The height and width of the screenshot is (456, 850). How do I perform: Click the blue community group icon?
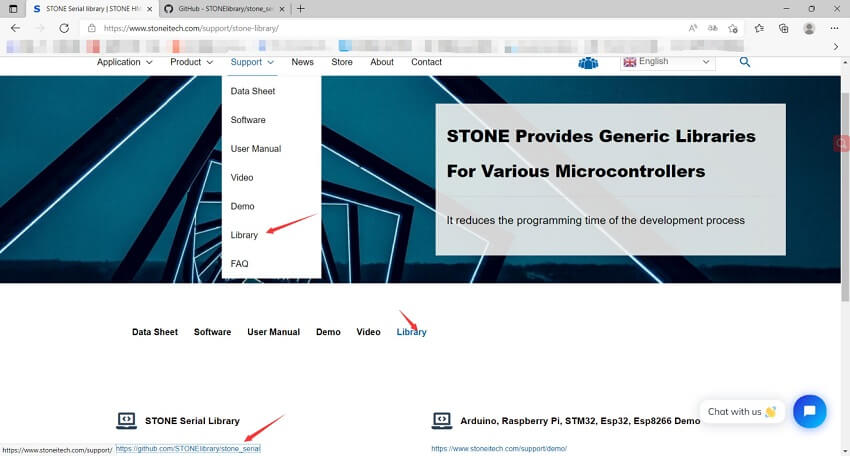pyautogui.click(x=588, y=63)
